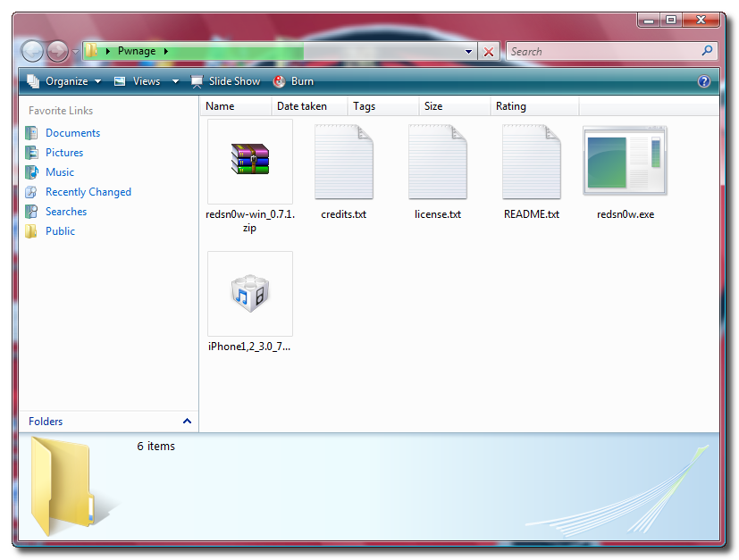The width and height of the screenshot is (739, 560).
Task: Expand the Folders pane chevron
Action: point(187,422)
